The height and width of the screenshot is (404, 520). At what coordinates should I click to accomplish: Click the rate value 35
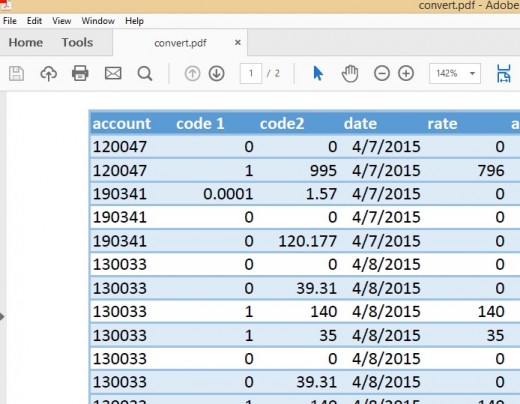[x=495, y=335]
